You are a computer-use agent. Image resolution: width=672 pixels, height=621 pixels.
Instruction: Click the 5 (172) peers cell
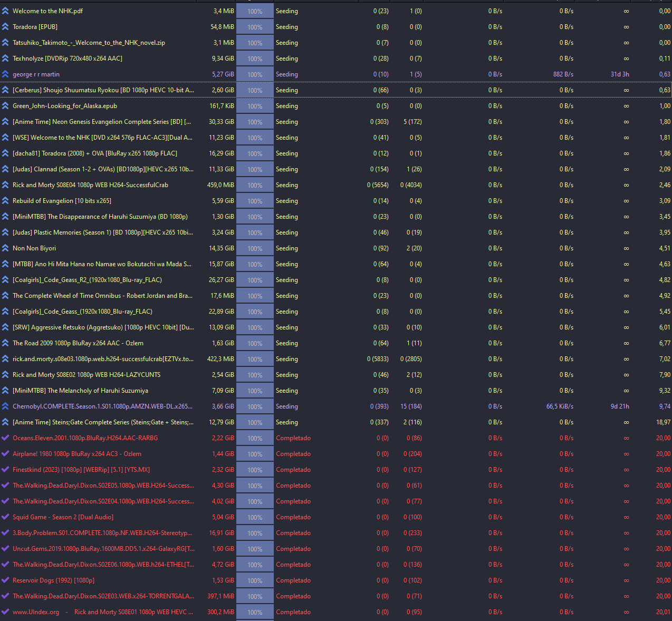tap(412, 122)
